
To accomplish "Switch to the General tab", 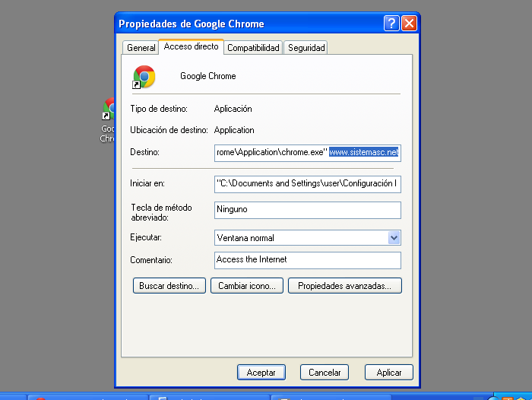I will [x=141, y=48].
